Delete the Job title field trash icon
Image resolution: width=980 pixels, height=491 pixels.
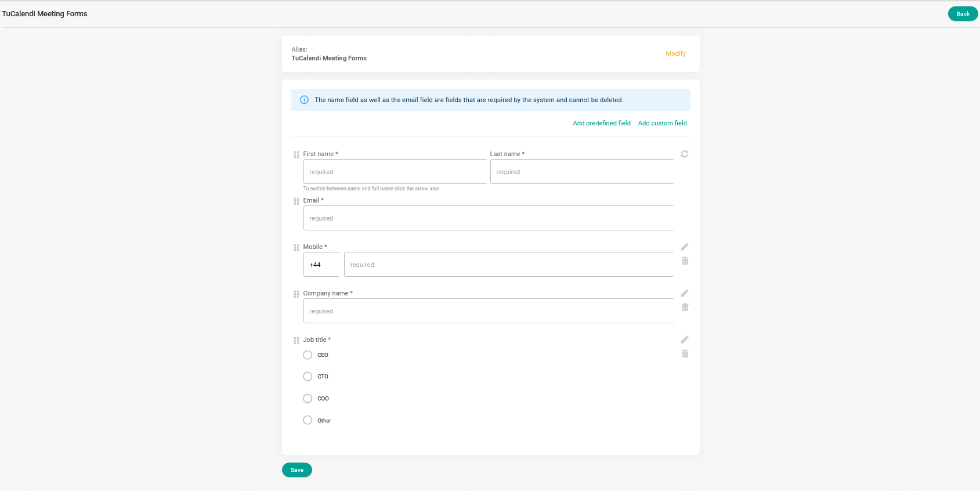[685, 353]
